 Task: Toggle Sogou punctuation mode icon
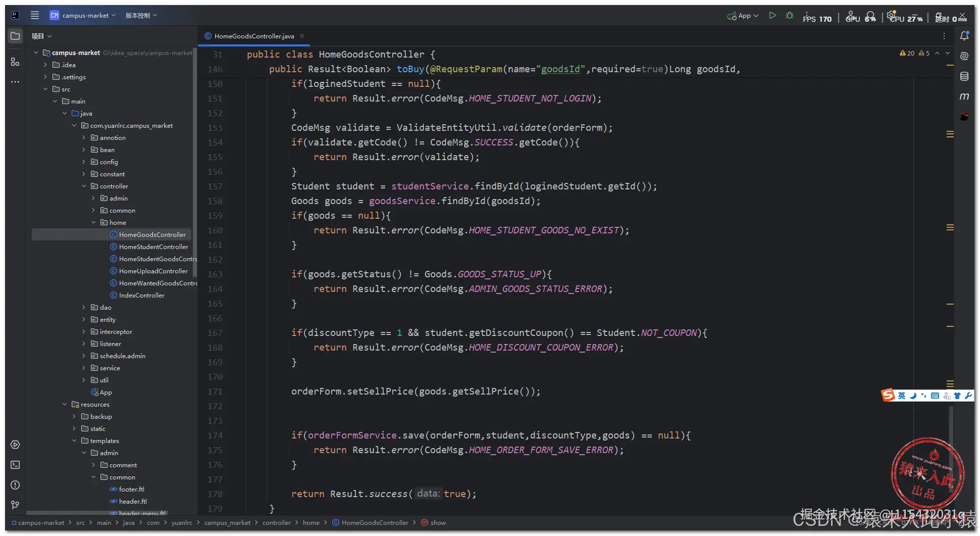pos(923,396)
